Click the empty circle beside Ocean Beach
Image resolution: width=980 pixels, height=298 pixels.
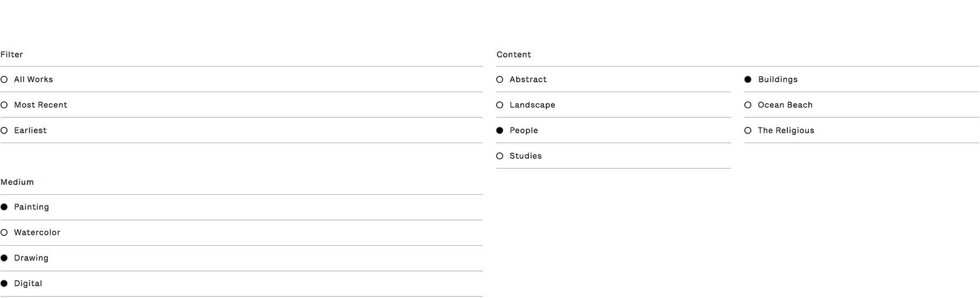pyautogui.click(x=748, y=105)
